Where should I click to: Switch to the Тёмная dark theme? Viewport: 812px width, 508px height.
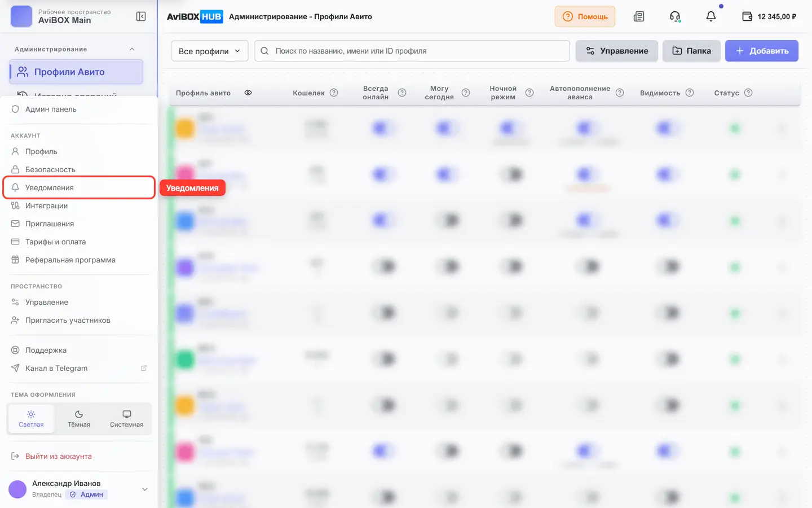click(79, 418)
